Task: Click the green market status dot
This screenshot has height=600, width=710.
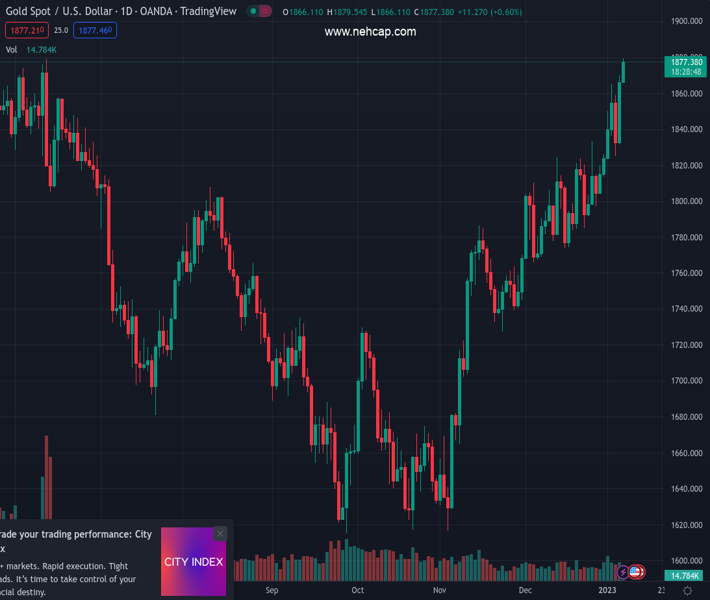Action: [x=254, y=12]
